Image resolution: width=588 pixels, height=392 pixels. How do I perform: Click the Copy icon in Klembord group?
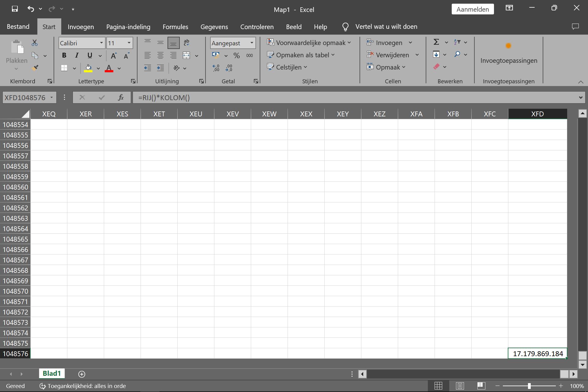coord(35,55)
